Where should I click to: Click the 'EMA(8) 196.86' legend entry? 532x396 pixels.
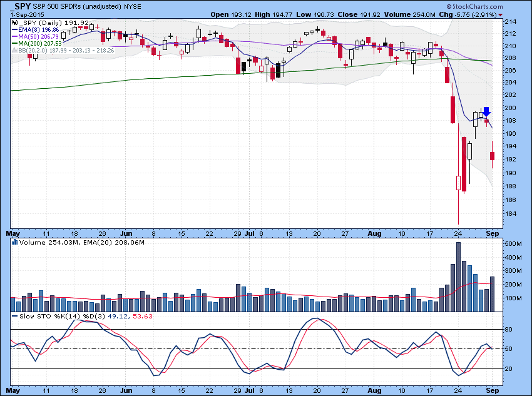[39, 30]
